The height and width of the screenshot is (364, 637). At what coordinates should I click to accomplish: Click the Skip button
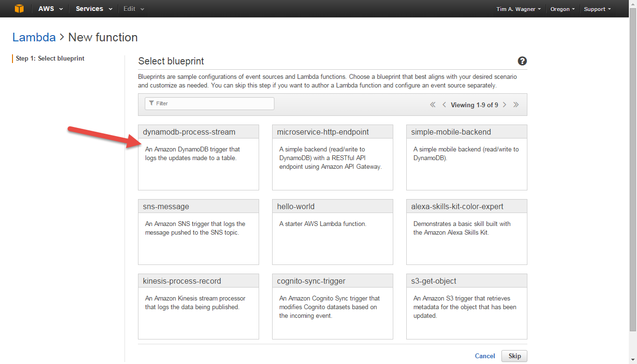[x=514, y=356]
